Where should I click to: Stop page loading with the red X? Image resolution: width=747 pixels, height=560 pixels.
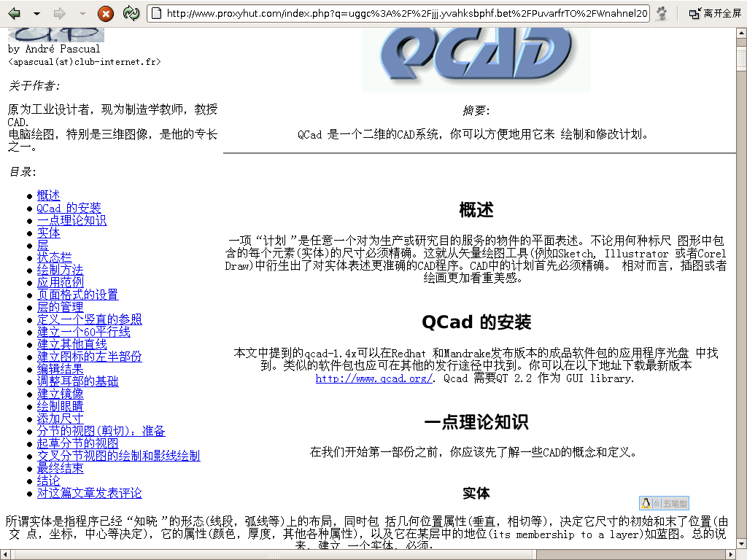click(105, 13)
